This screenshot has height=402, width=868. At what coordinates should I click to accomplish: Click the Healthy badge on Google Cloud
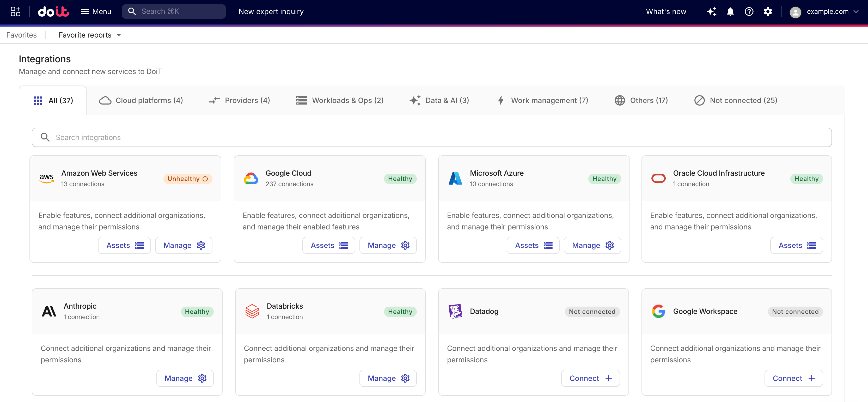coord(400,179)
